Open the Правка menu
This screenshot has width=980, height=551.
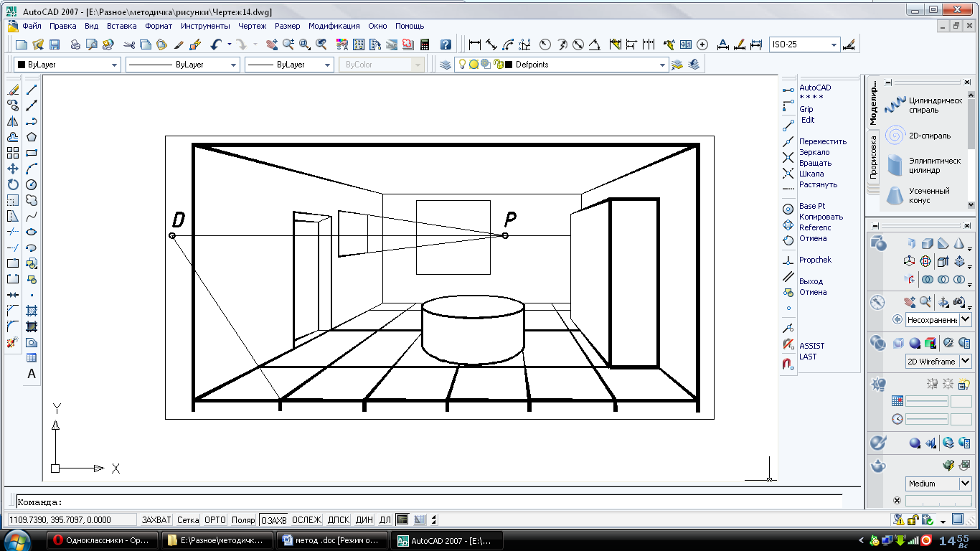pyautogui.click(x=63, y=26)
